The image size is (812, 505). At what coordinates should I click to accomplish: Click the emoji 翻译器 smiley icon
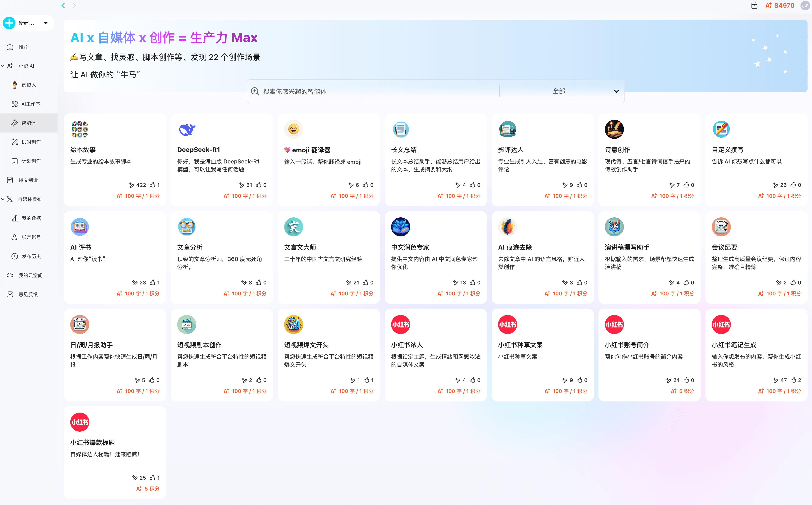tap(293, 129)
